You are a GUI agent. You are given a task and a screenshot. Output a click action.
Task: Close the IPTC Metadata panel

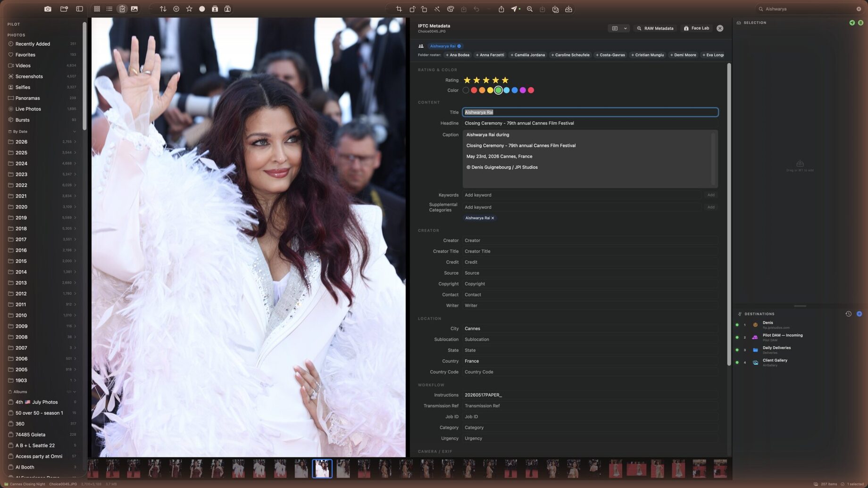point(720,28)
